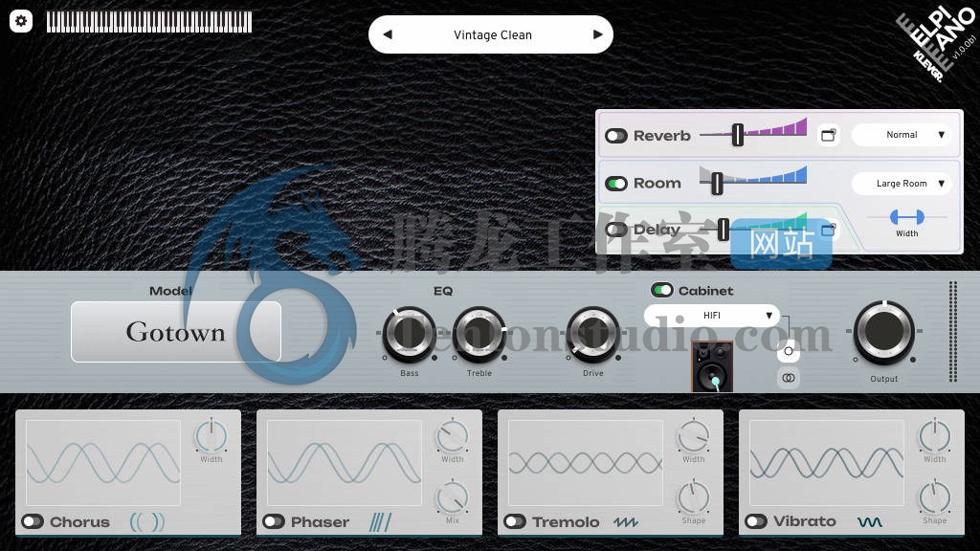Open the Cabinet HIFI dropdown
The image size is (980, 551).
(712, 316)
